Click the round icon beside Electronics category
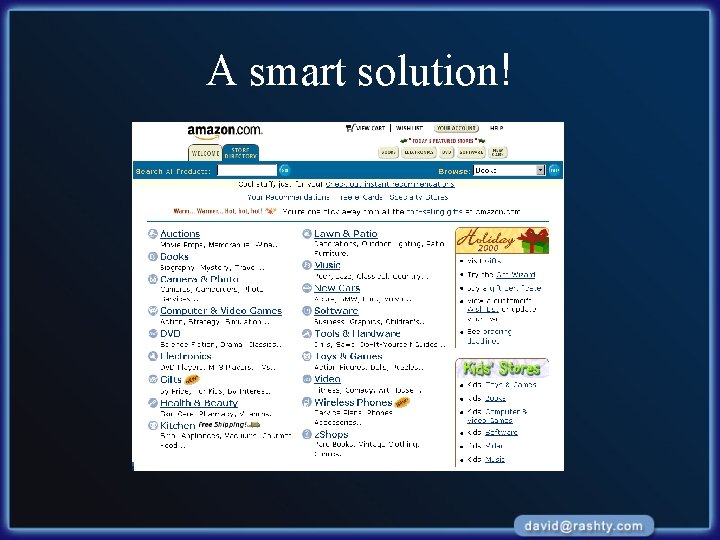Screen dimensions: 720x540 click(x=153, y=356)
